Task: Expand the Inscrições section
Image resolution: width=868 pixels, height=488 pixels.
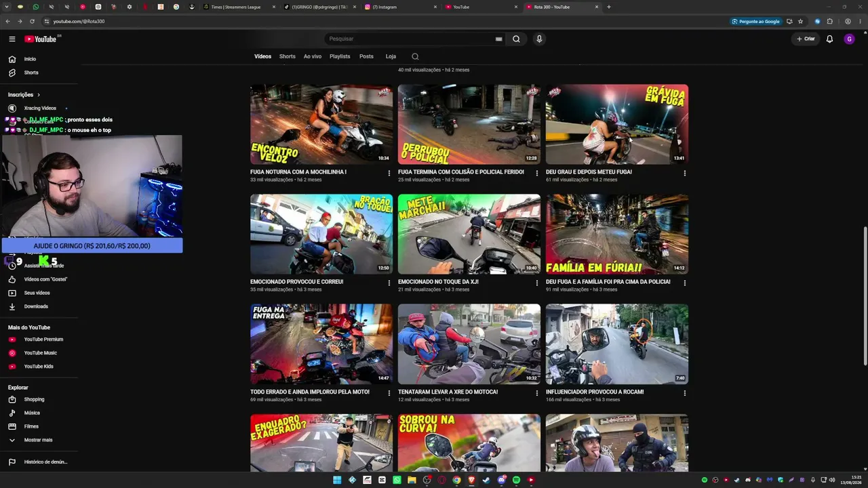Action: tap(24, 95)
